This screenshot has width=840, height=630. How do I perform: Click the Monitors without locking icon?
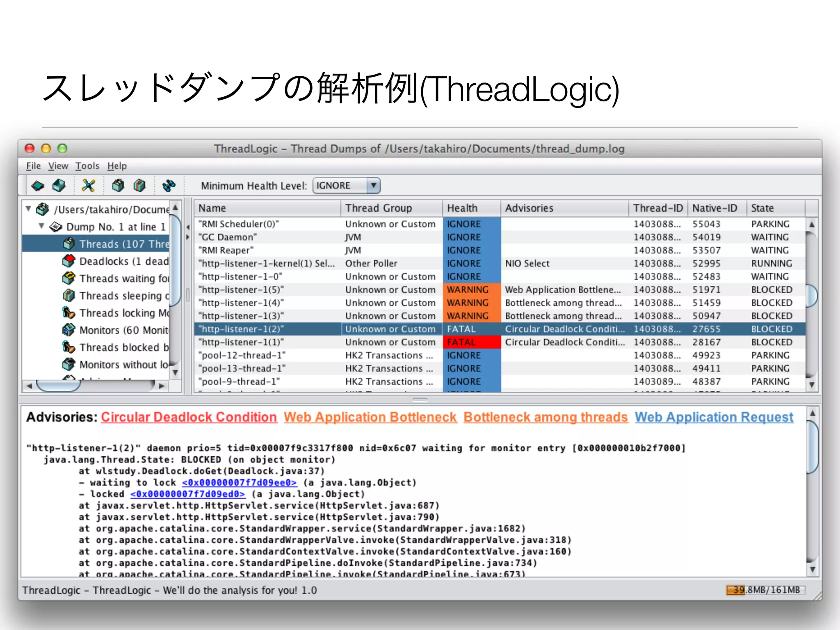coord(69,364)
